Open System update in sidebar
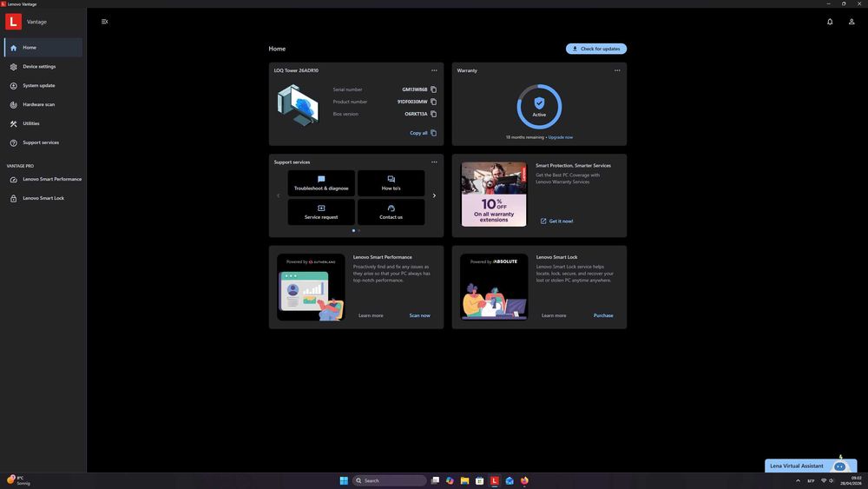The height and width of the screenshot is (489, 868). pos(43,86)
